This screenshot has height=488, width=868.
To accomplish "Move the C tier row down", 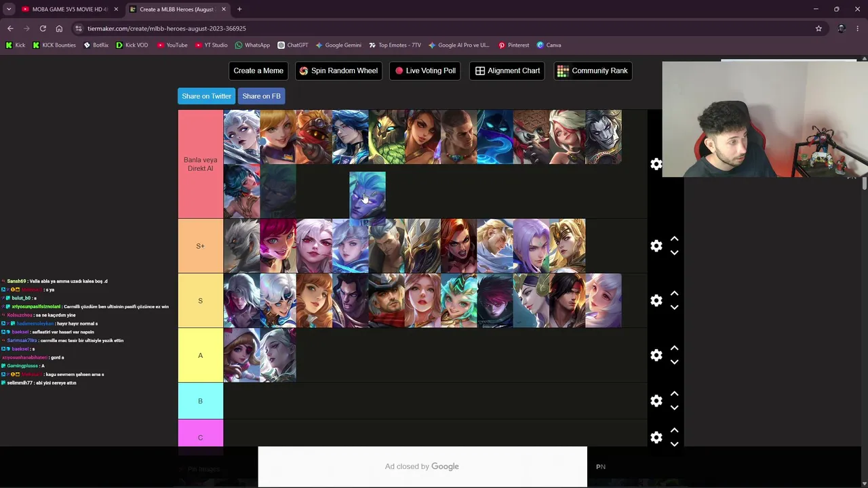I will 674,444.
